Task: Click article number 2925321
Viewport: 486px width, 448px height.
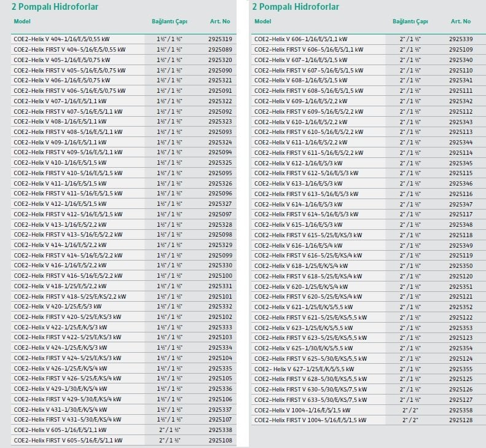Action: 220,81
